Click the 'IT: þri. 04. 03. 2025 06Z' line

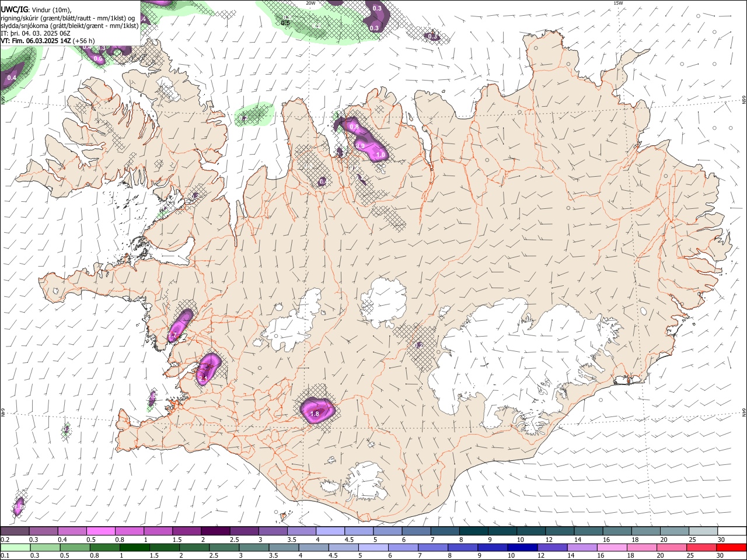click(x=36, y=33)
